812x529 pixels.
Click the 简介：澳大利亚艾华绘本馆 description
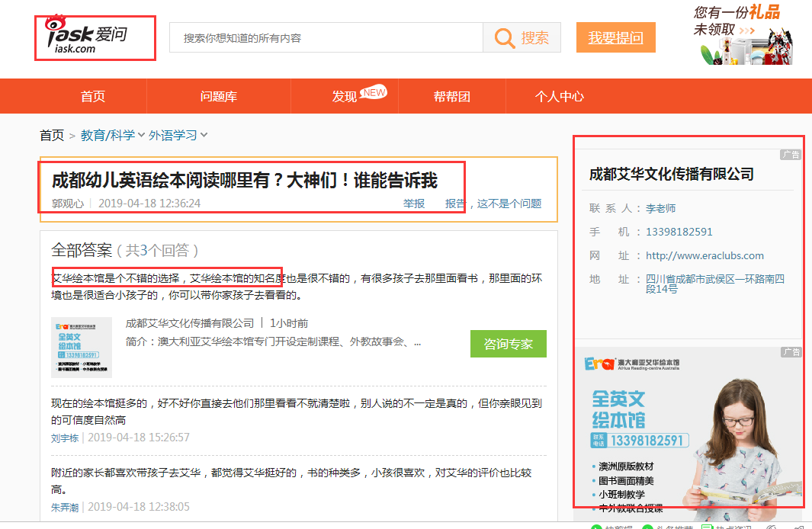pyautogui.click(x=273, y=341)
